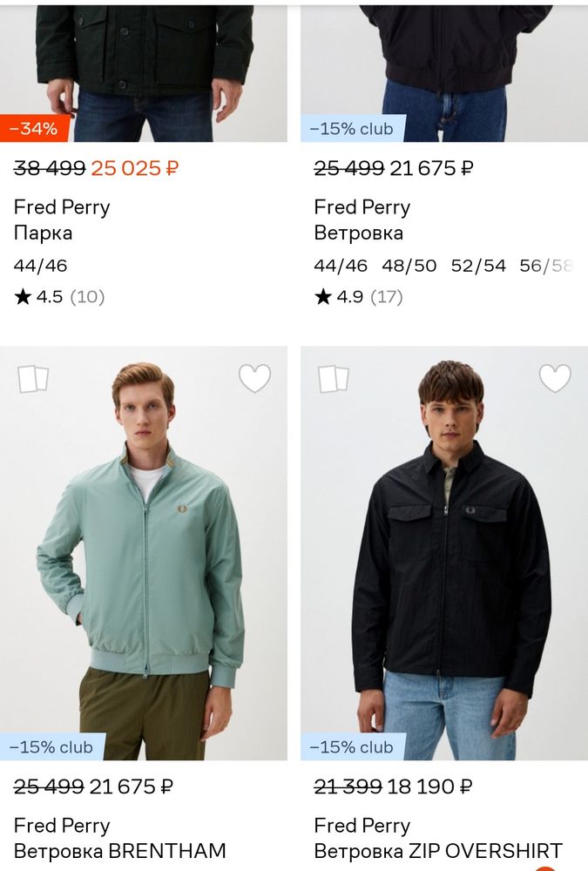Tap compare icon on black overshirt
The image size is (588, 871).
tap(334, 379)
